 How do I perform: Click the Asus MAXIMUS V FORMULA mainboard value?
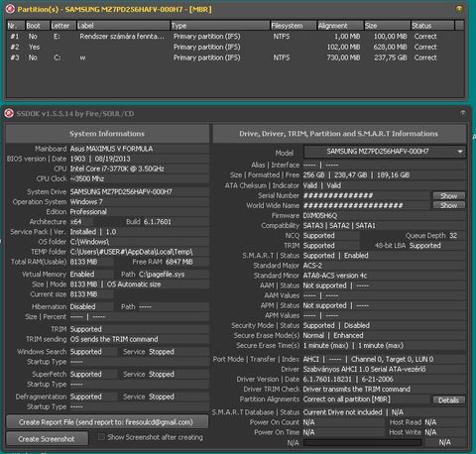(x=111, y=149)
